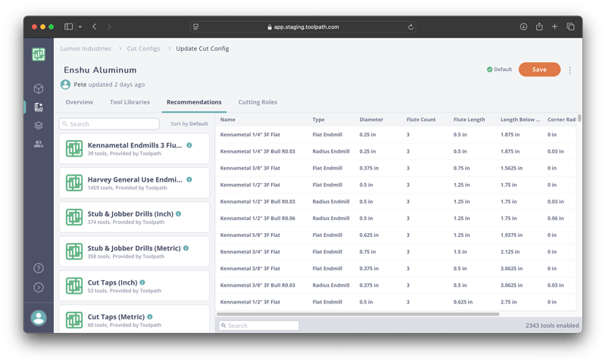Click the vertical scrollbar of tools table
The image size is (606, 364).
[x=579, y=119]
